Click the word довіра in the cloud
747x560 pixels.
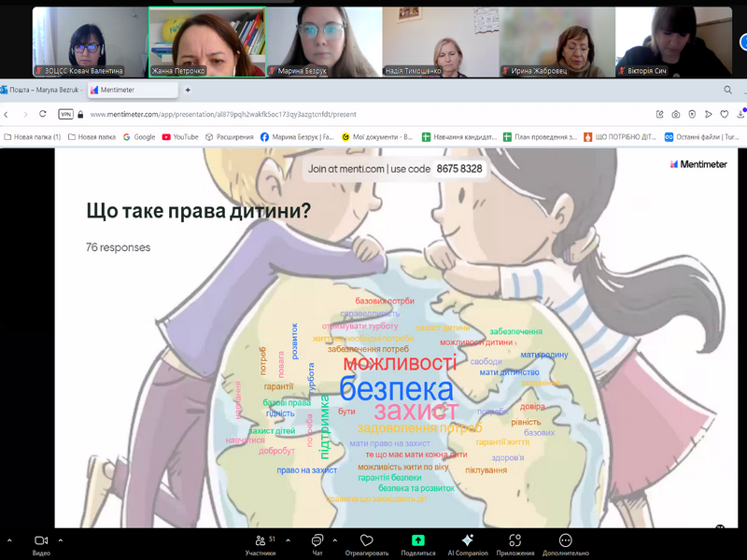[532, 406]
